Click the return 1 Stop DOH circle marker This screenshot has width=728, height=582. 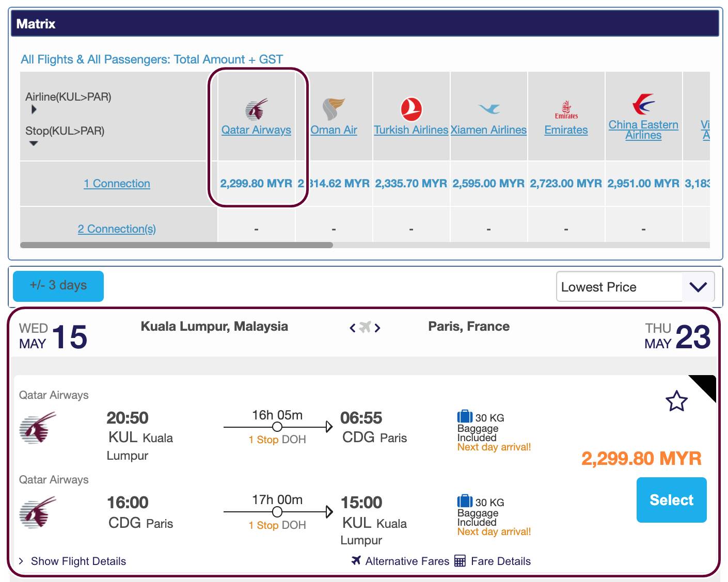(x=277, y=512)
